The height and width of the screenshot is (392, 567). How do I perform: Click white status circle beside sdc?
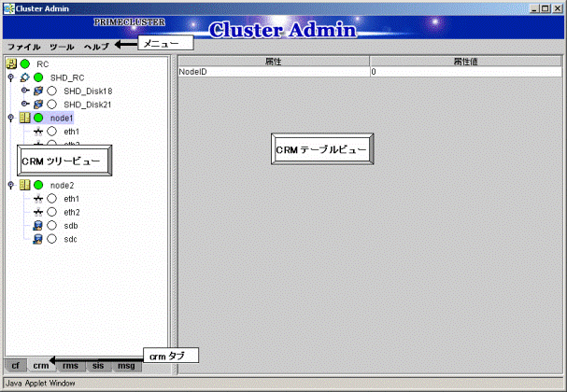coord(51,239)
